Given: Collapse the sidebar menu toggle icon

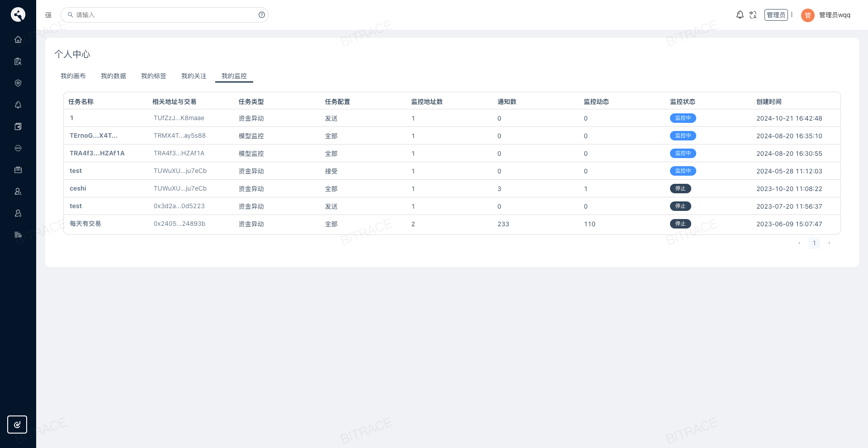Looking at the screenshot, I should point(48,15).
